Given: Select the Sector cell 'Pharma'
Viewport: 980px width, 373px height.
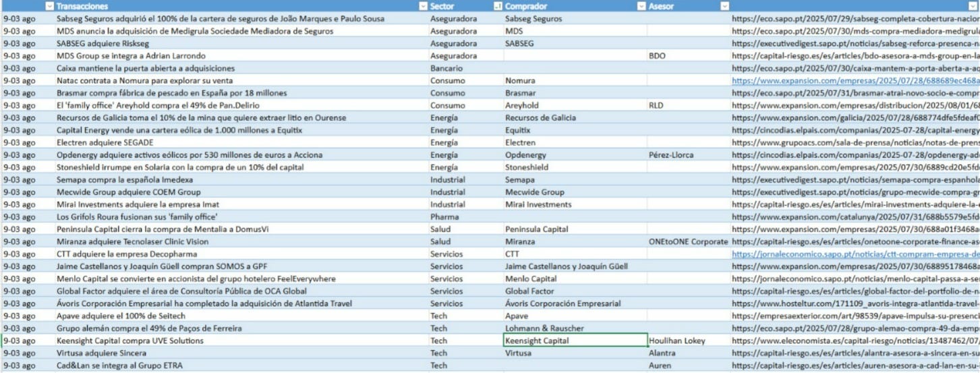Looking at the screenshot, I should [x=466, y=217].
